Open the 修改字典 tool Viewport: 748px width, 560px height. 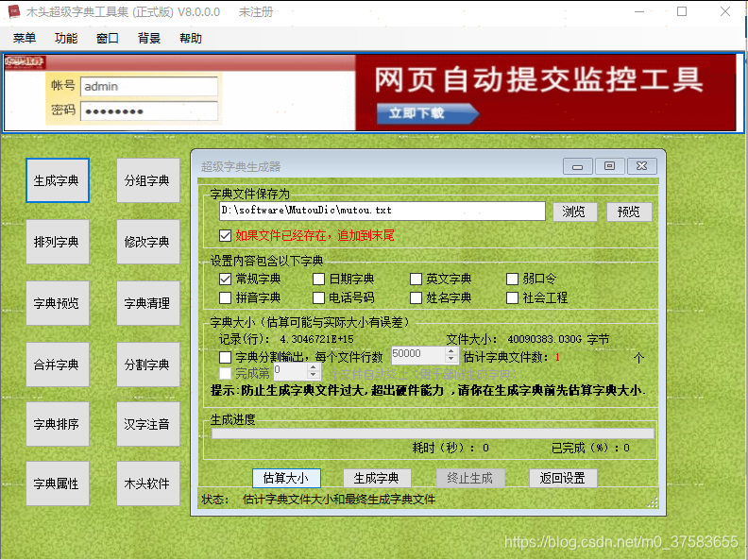point(148,242)
